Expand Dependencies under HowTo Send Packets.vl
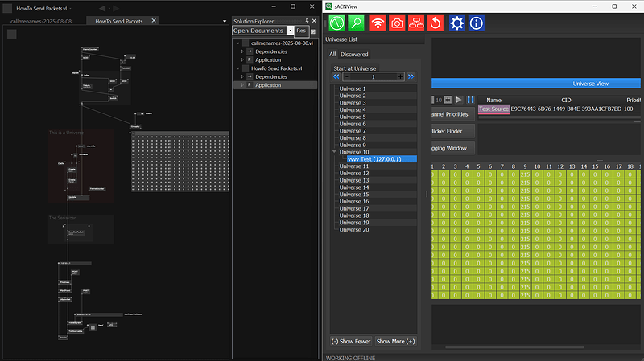The image size is (644, 361). click(241, 77)
